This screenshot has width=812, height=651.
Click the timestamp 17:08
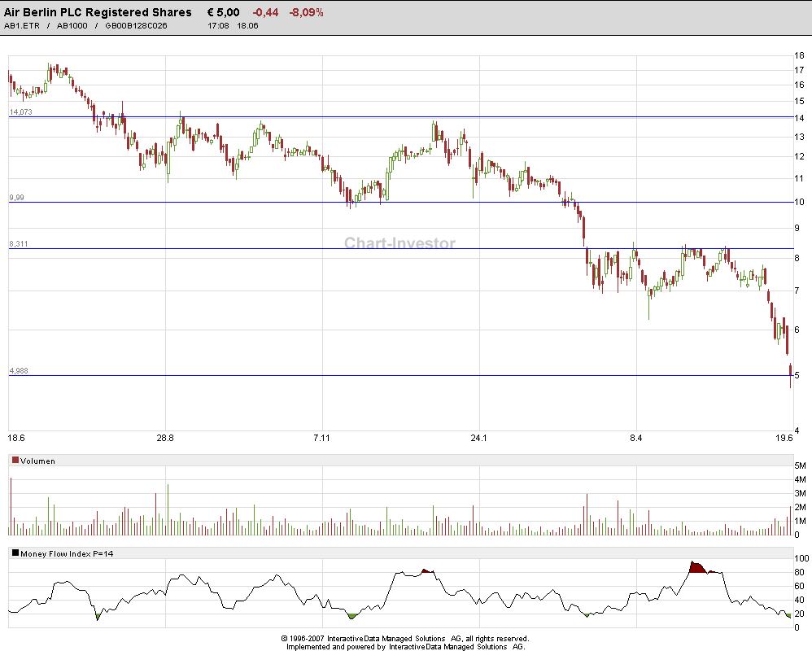click(x=218, y=26)
